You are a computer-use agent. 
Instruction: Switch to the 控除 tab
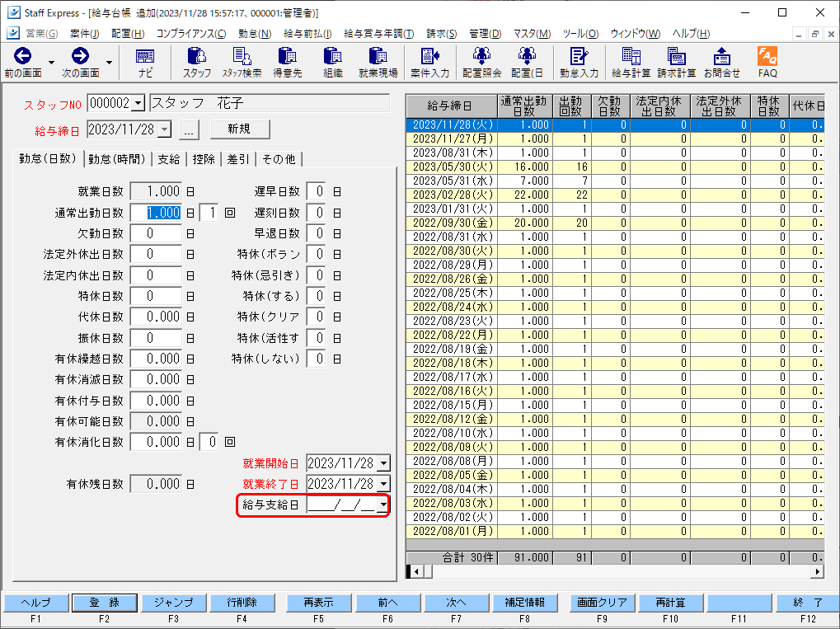(204, 159)
